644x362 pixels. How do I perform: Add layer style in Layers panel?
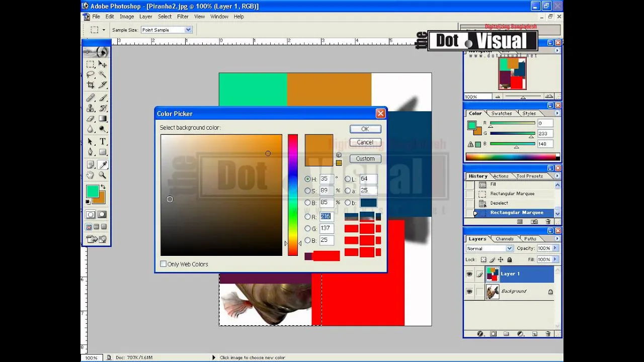point(480,334)
